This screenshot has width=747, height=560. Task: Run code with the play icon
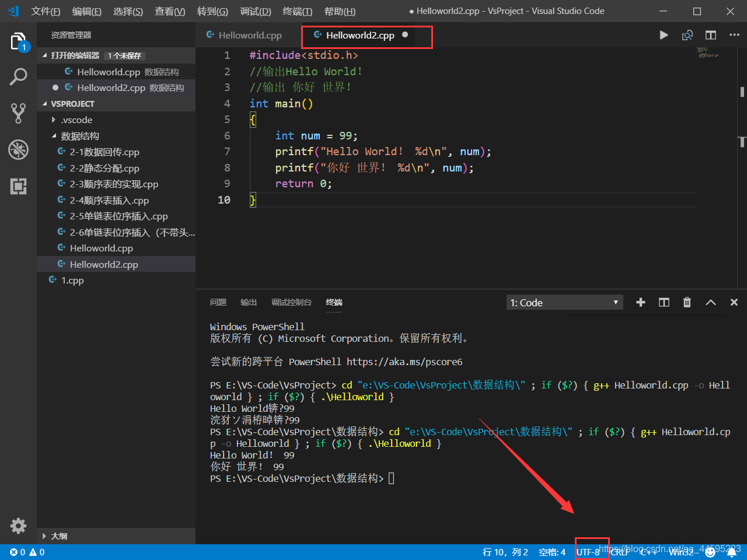pyautogui.click(x=664, y=35)
